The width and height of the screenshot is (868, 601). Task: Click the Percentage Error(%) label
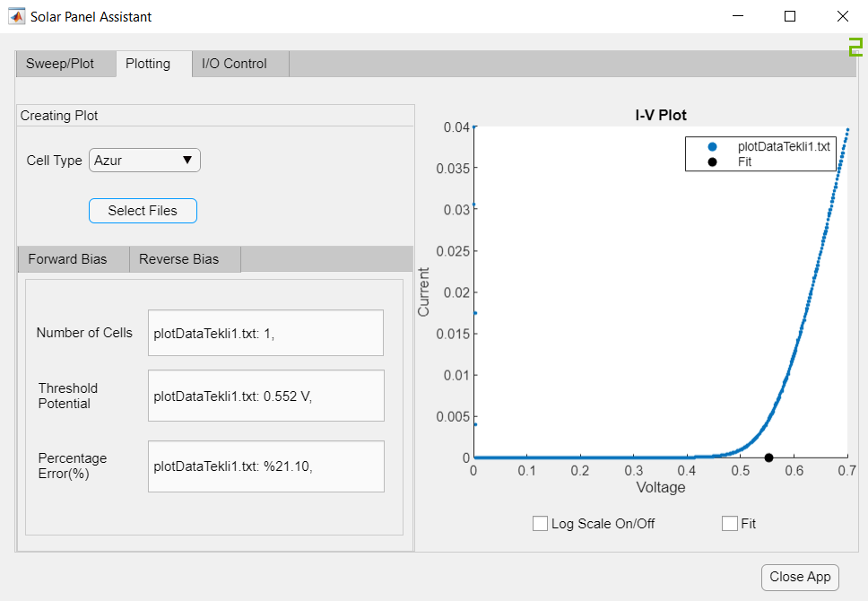click(73, 466)
